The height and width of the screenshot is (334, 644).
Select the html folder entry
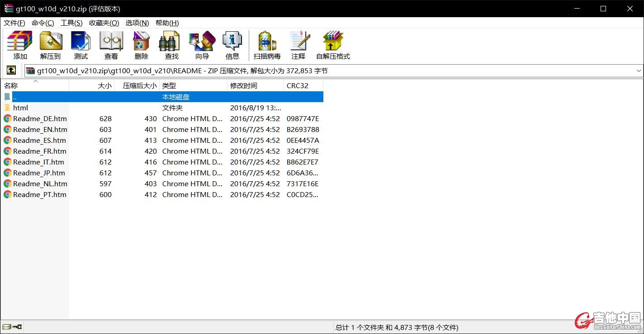point(20,108)
